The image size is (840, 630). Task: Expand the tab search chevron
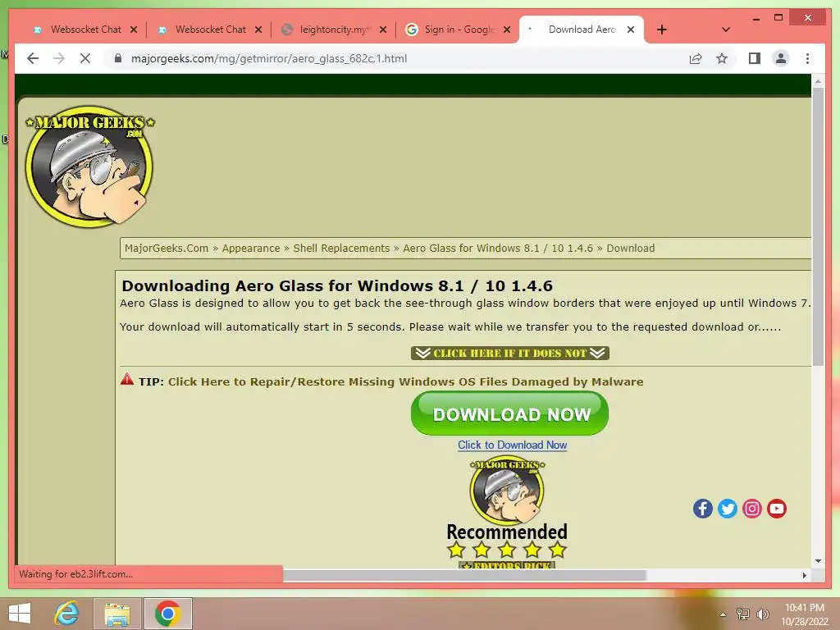pyautogui.click(x=725, y=30)
